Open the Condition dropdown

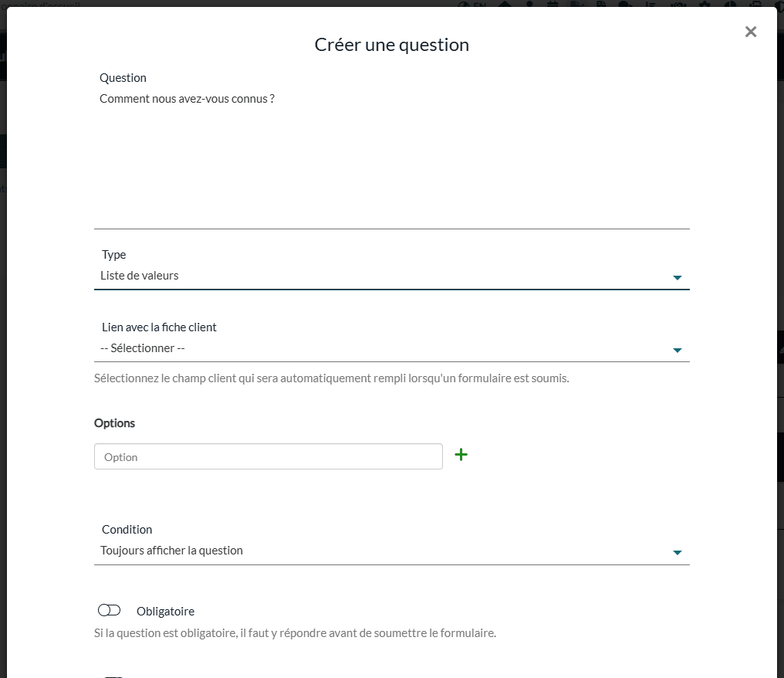click(391, 551)
